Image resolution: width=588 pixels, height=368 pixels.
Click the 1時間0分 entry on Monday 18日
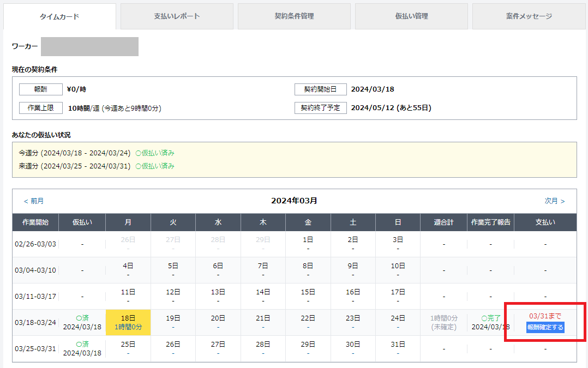128,327
